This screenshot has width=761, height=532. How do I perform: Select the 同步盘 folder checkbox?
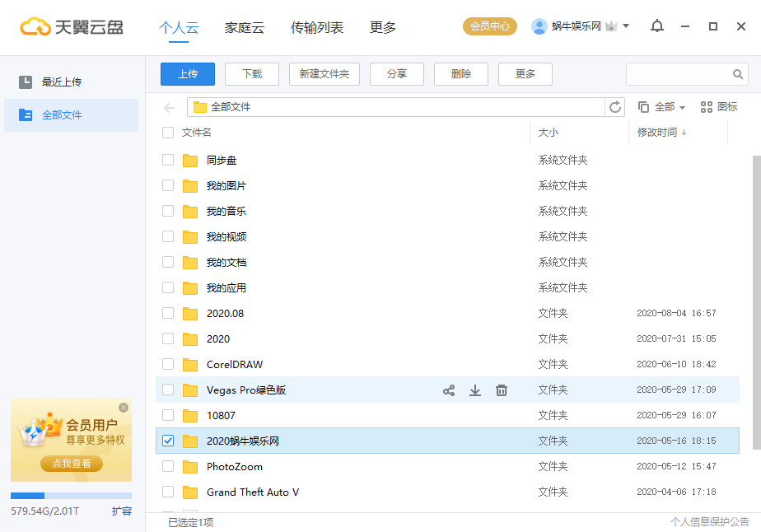(x=168, y=160)
